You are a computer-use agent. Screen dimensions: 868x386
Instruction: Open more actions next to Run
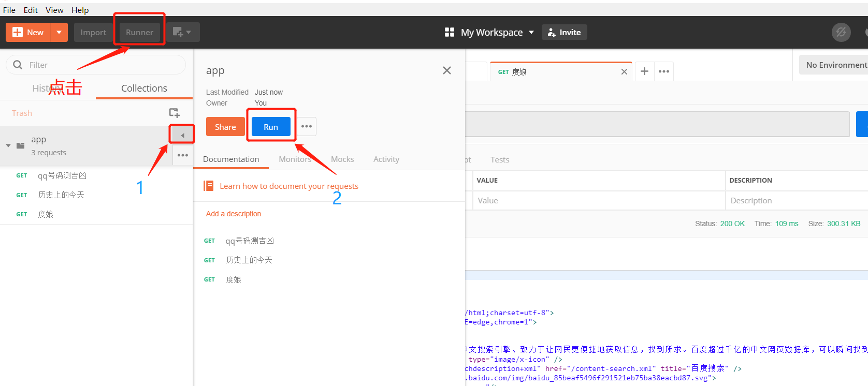click(x=307, y=126)
